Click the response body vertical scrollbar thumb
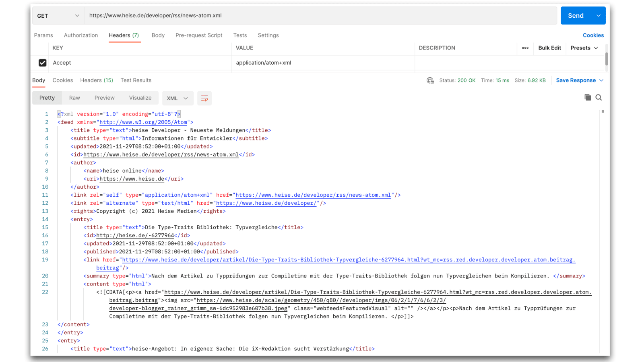The width and height of the screenshot is (644, 362). pyautogui.click(x=603, y=111)
